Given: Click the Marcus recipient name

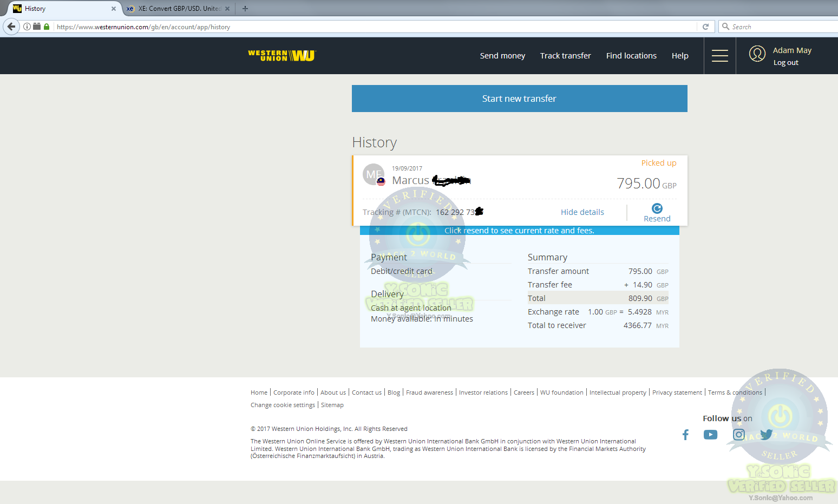Looking at the screenshot, I should [x=410, y=180].
